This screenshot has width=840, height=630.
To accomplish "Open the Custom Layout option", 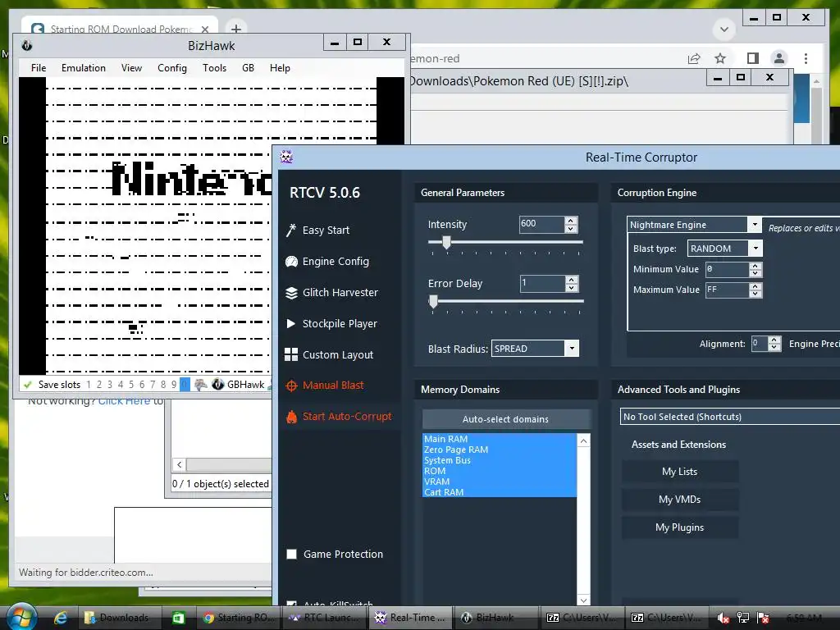I will [329, 354].
